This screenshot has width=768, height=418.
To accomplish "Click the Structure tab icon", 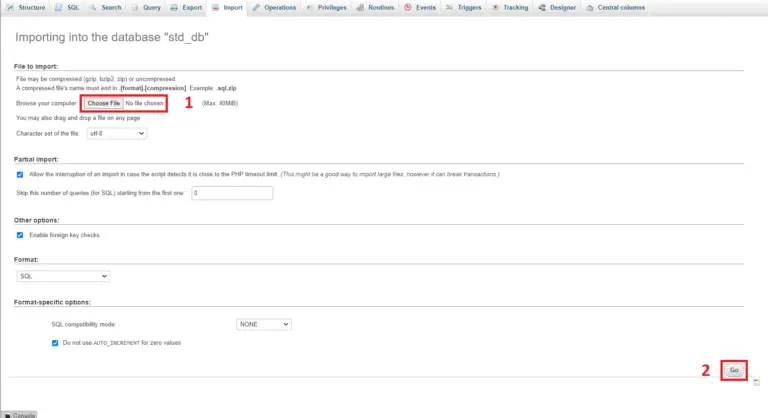I will [x=11, y=7].
